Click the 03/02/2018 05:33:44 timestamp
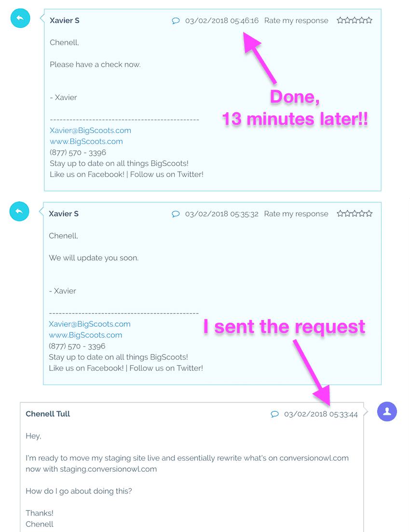The width and height of the screenshot is (410, 532). (321, 414)
